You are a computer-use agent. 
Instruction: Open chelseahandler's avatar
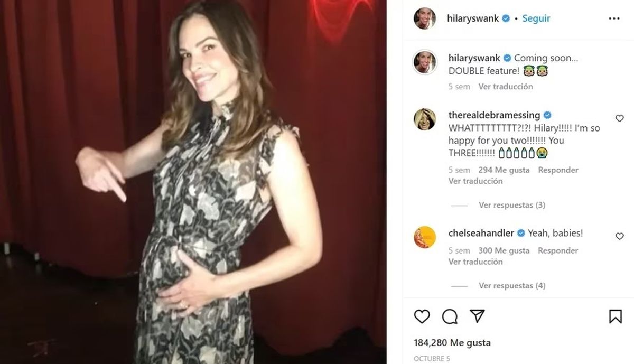(425, 237)
